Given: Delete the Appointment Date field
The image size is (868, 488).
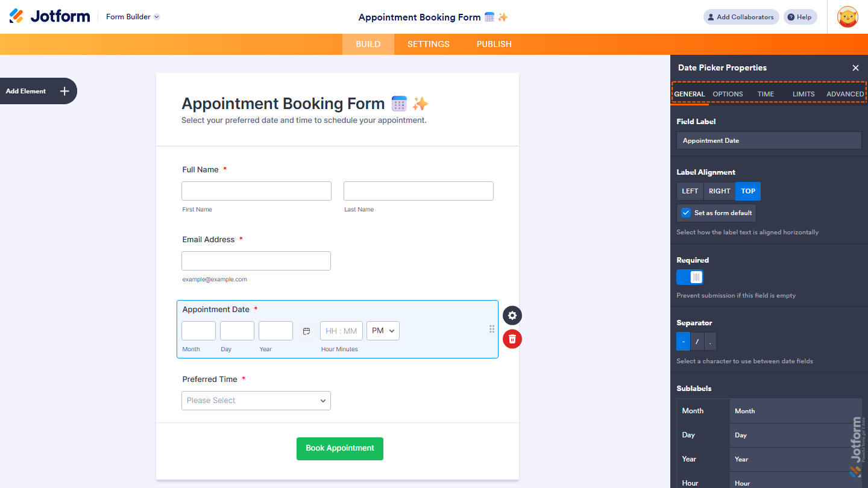Looking at the screenshot, I should (x=512, y=339).
